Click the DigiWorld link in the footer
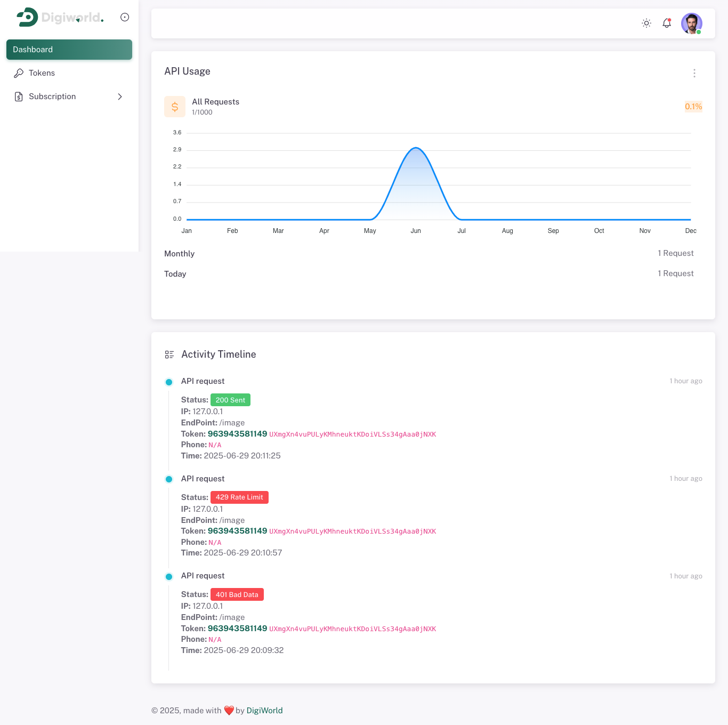This screenshot has height=725, width=728. (264, 710)
